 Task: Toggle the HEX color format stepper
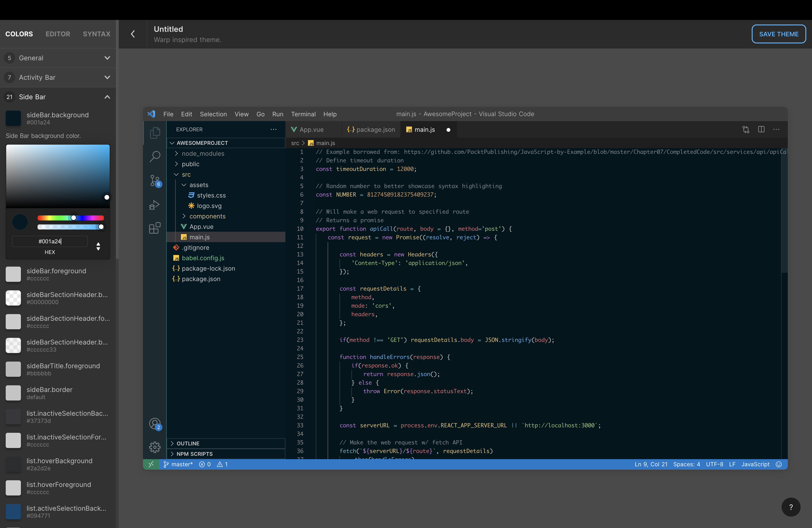98,246
